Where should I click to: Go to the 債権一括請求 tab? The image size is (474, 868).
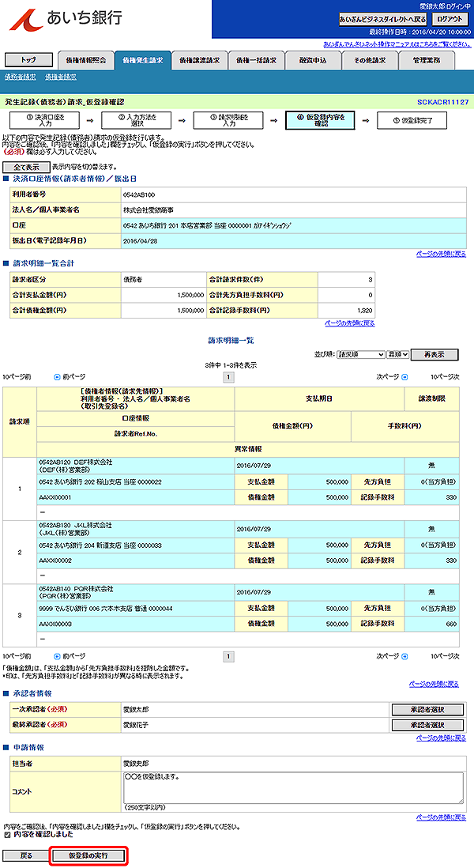pos(256,60)
